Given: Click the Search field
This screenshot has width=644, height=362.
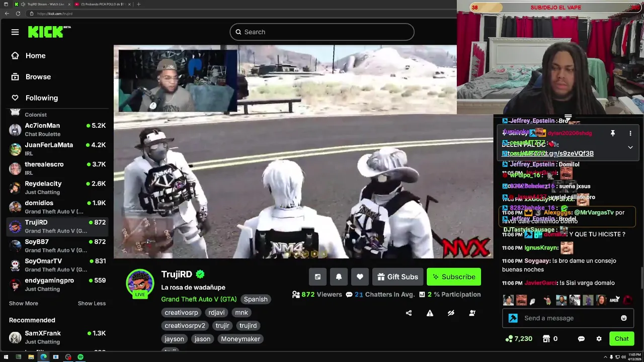Looking at the screenshot, I should pyautogui.click(x=322, y=32).
